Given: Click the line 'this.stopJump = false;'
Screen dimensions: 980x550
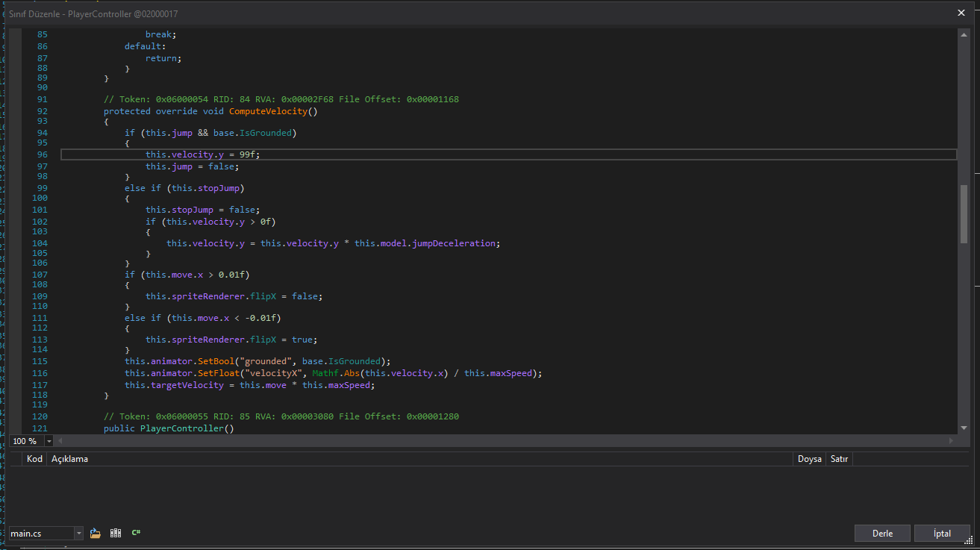Looking at the screenshot, I should 203,210.
